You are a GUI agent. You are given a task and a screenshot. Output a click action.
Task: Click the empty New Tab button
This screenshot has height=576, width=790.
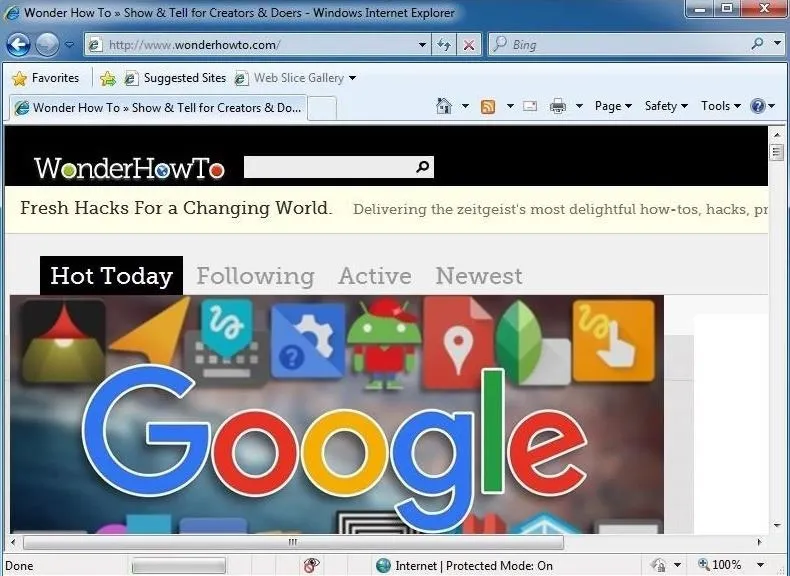[322, 108]
